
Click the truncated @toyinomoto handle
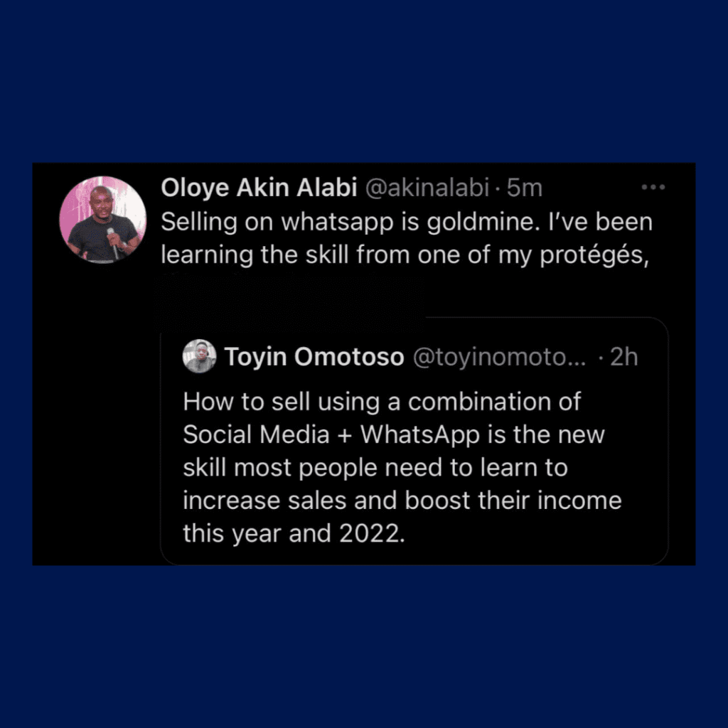coord(499,357)
